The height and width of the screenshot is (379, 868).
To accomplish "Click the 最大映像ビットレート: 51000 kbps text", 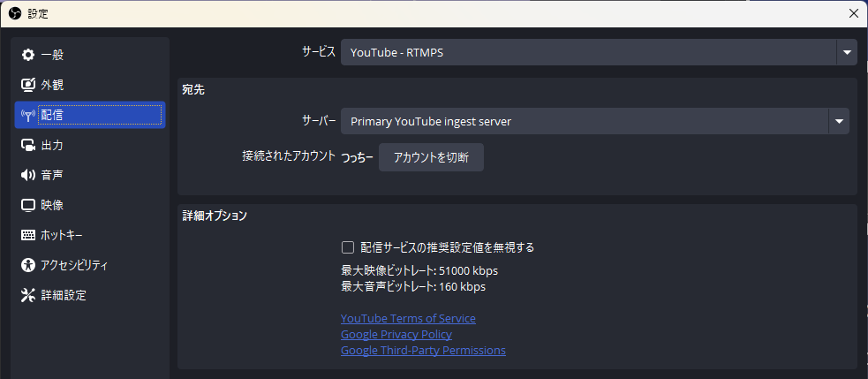I will tap(419, 271).
